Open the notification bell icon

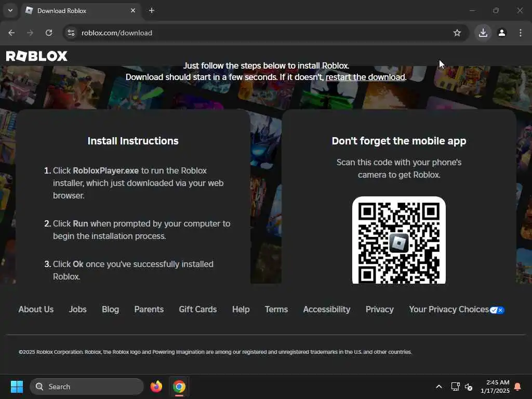click(x=518, y=387)
